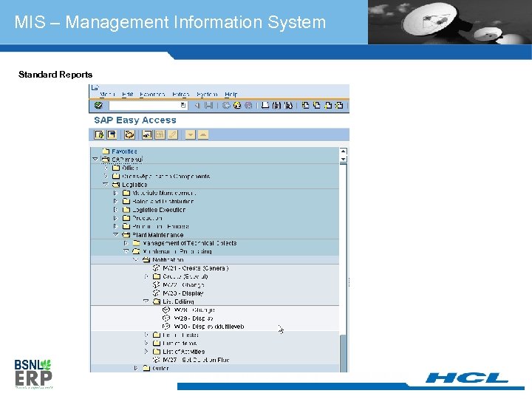Select the Create (Special) folder
Image resolution: width=532 pixels, height=399 pixels.
(x=185, y=276)
